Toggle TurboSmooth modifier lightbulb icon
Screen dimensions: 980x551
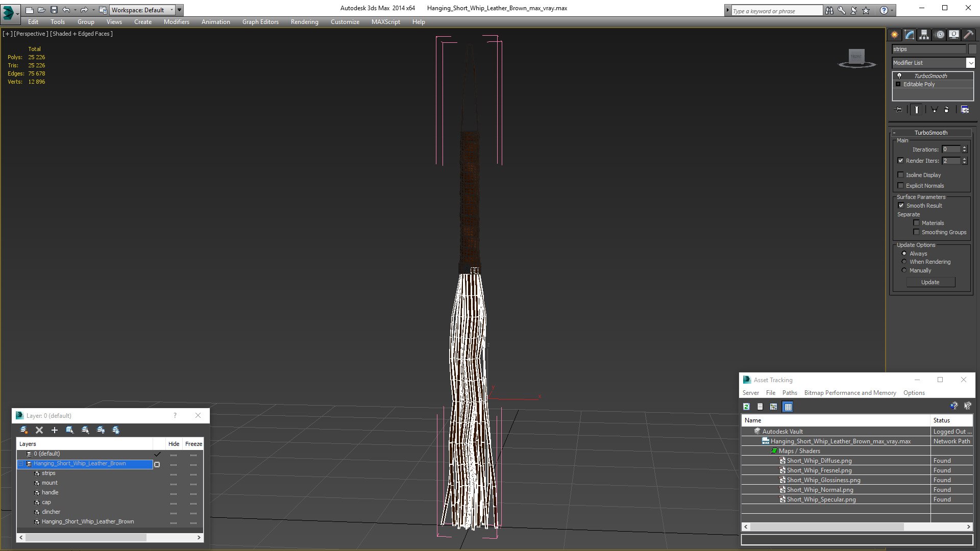899,76
